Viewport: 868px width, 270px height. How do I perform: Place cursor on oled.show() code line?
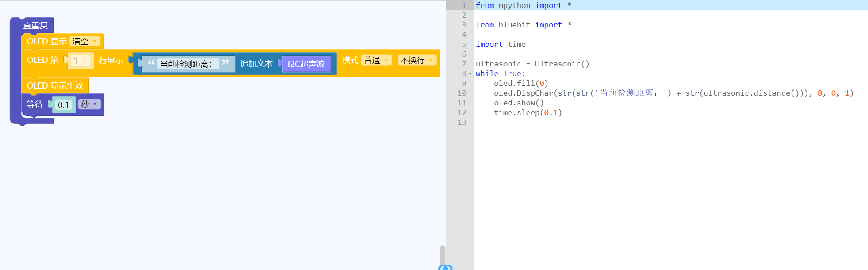point(518,103)
